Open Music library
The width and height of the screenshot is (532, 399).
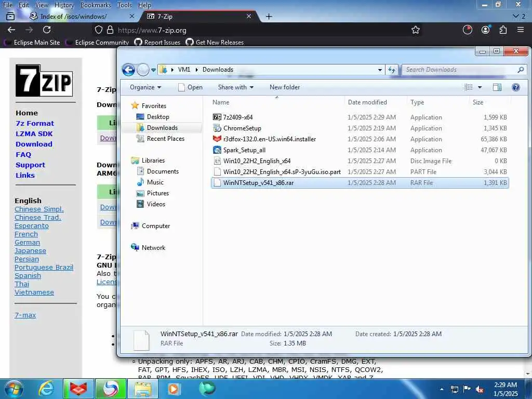tap(155, 182)
